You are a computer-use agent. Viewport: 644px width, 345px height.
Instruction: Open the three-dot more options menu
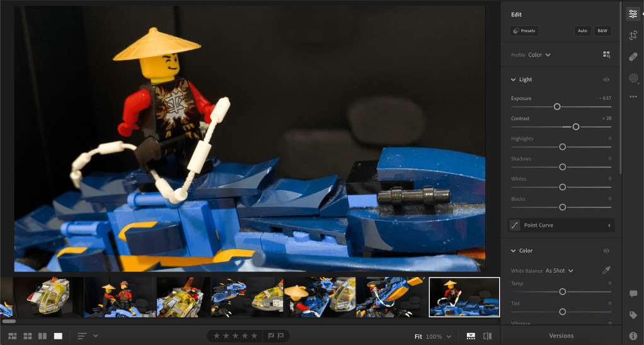click(633, 97)
